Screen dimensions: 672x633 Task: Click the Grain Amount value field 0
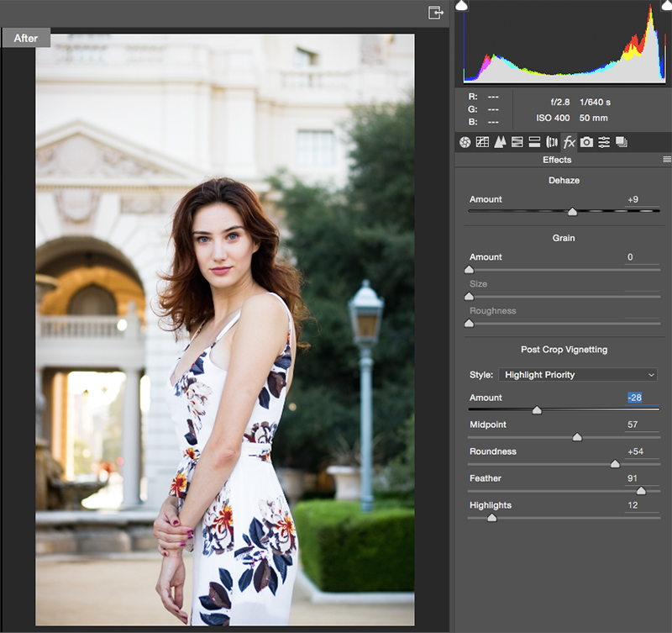(641, 257)
